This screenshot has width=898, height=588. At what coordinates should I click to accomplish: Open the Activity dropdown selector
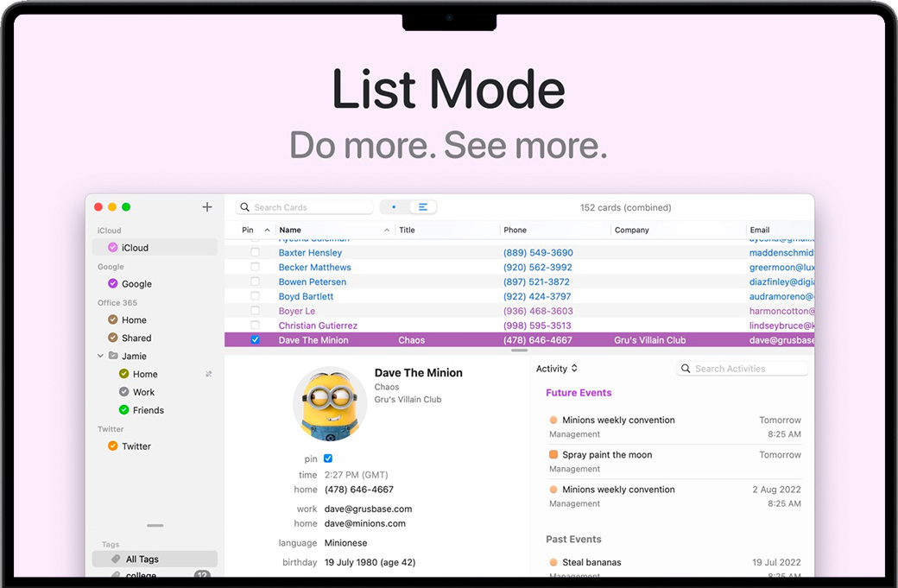[557, 369]
